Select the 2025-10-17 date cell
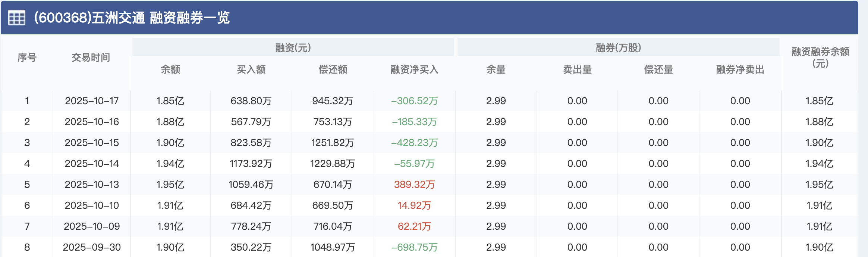The width and height of the screenshot is (868, 257). 92,101
